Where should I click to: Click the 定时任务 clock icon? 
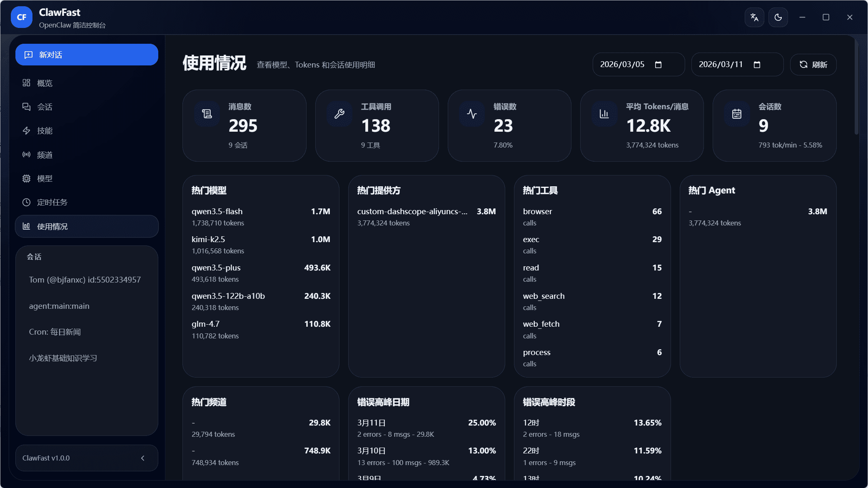pos(26,202)
